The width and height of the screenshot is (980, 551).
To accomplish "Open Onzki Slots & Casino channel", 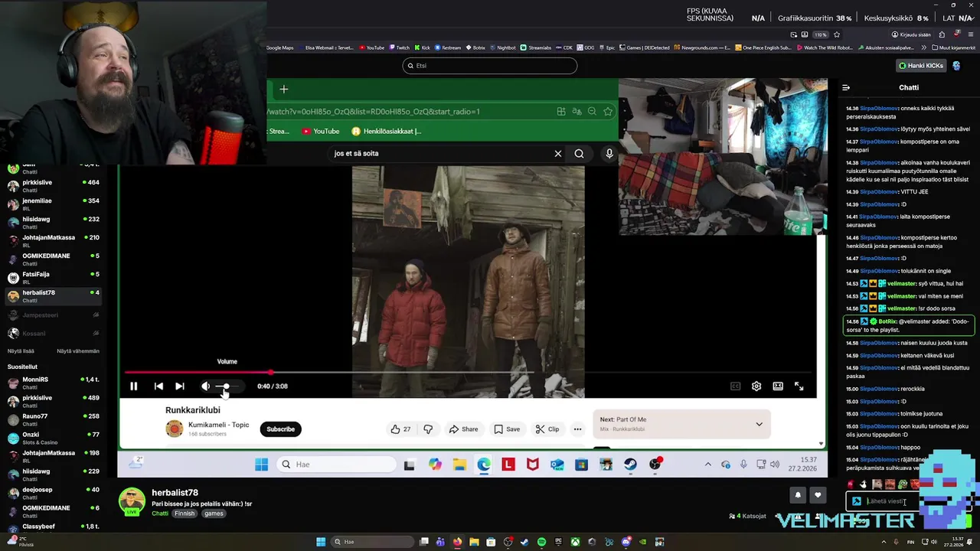I will coord(54,439).
